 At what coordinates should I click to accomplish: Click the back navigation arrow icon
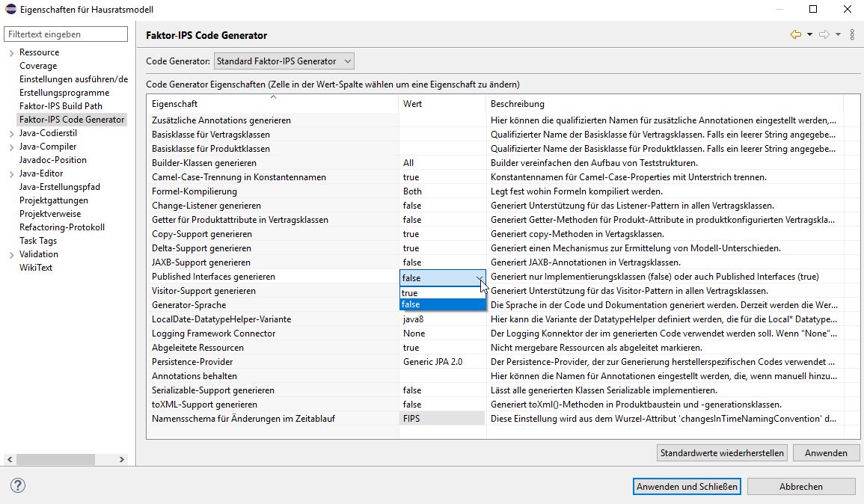pos(796,34)
